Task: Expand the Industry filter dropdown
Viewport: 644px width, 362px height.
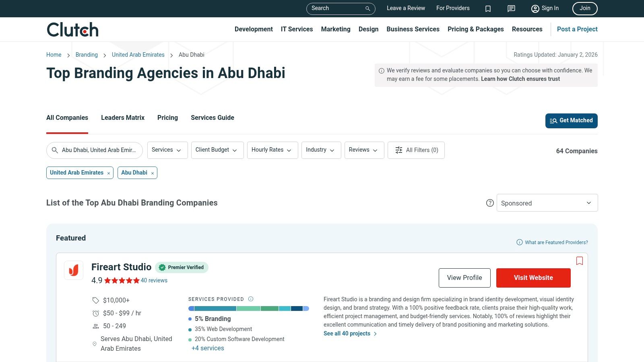Action: 321,150
